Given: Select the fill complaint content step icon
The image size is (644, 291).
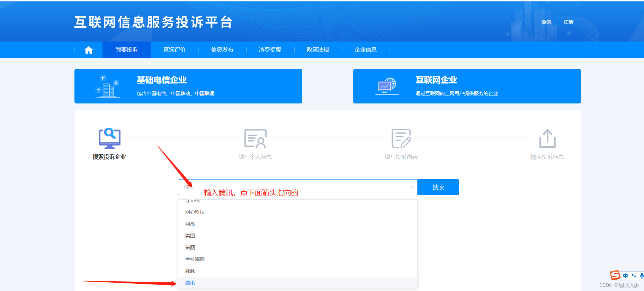Looking at the screenshot, I should 401,138.
